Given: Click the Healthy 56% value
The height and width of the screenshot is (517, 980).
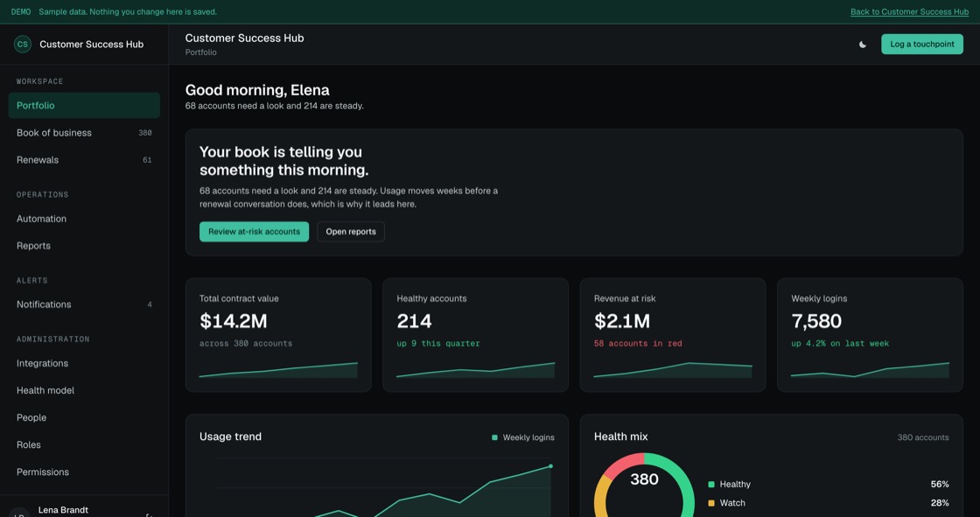Looking at the screenshot, I should coord(940,485).
